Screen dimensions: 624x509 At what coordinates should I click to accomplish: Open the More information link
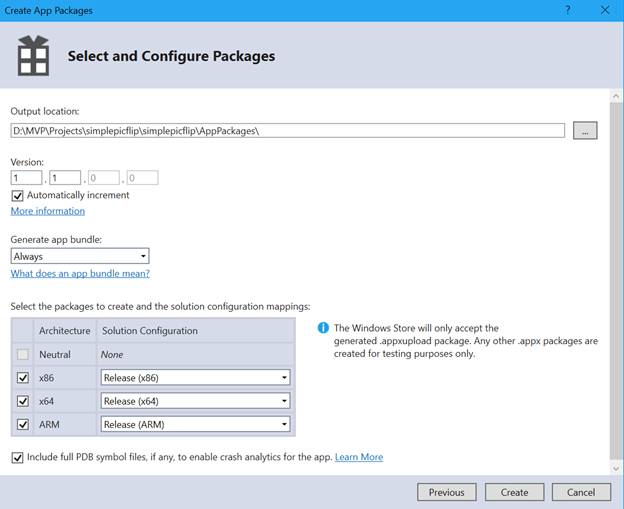coord(47,211)
